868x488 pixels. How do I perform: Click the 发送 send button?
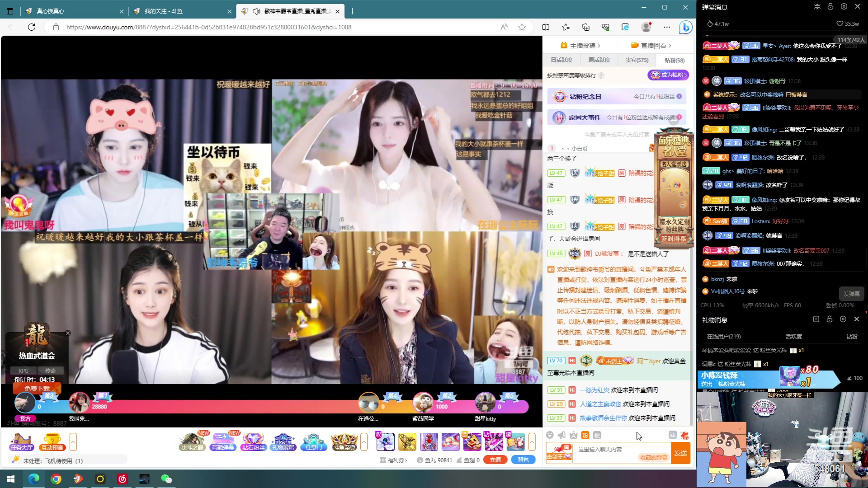[681, 453]
